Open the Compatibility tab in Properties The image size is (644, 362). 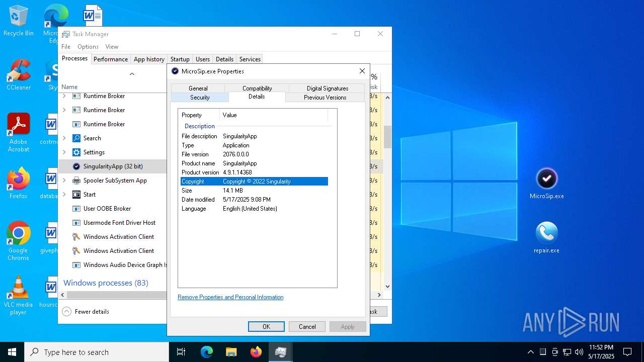pyautogui.click(x=257, y=88)
